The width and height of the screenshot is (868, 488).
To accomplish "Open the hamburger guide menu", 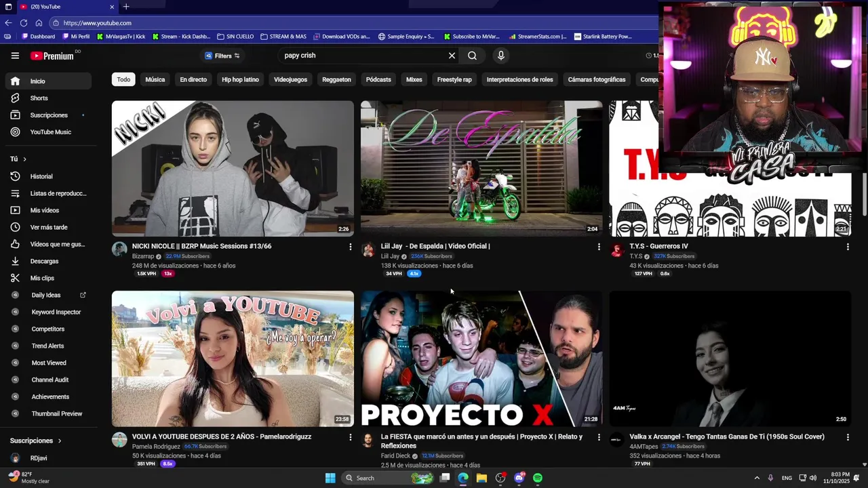I will 15,56.
